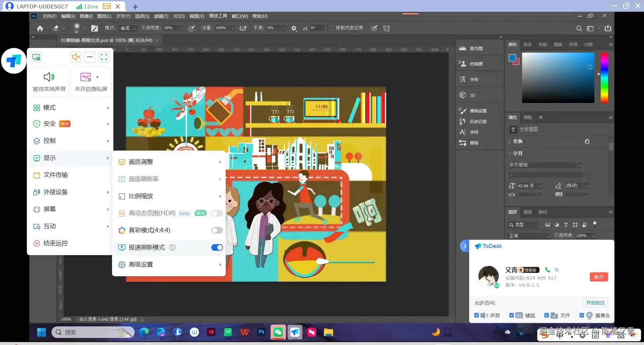Enable the 真彩模式(4:4:4) toggle

(x=217, y=230)
